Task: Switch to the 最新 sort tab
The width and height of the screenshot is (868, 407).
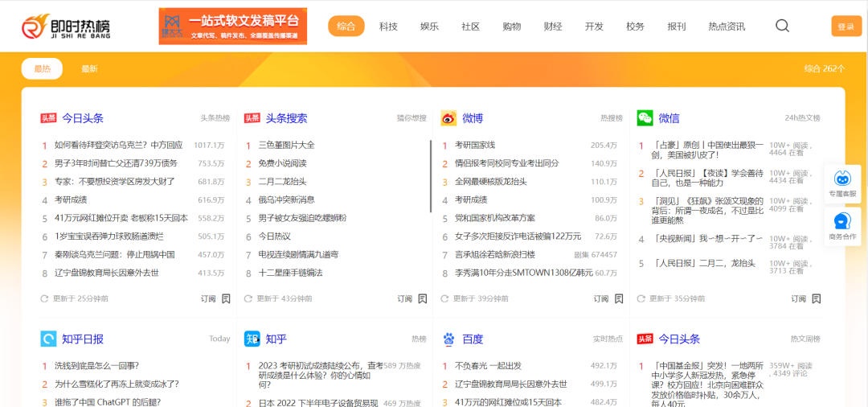Action: click(x=90, y=68)
